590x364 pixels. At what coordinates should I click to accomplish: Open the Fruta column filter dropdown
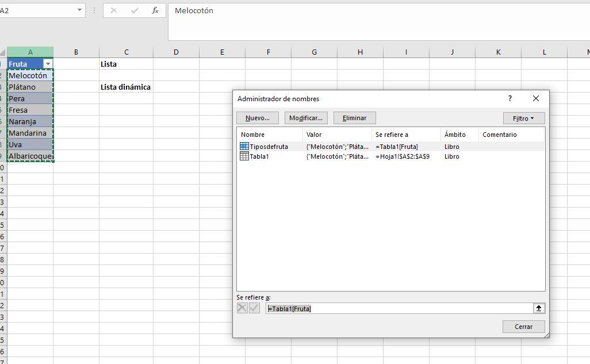point(48,64)
